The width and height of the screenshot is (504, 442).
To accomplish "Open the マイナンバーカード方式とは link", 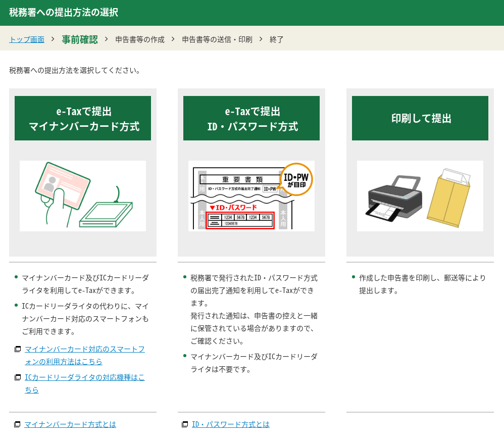I will pyautogui.click(x=70, y=424).
